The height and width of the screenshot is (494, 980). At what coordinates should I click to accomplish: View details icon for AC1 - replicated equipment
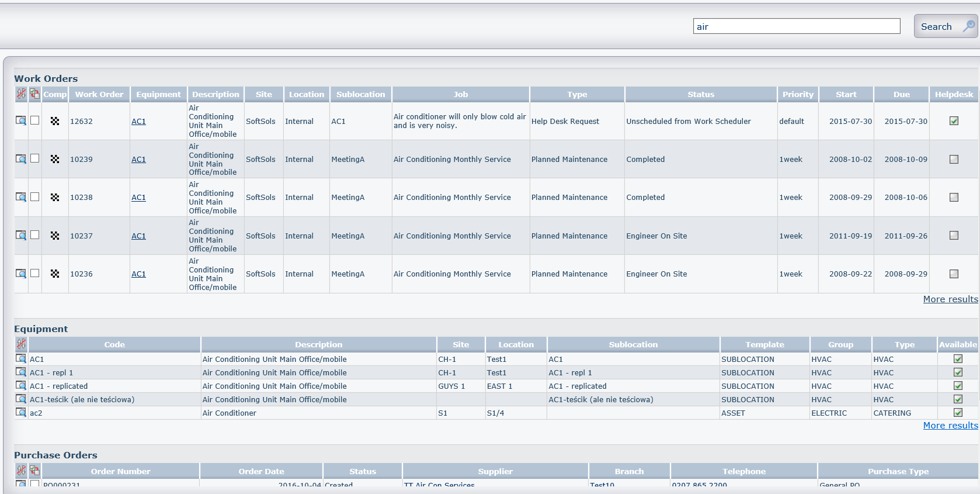pos(21,385)
